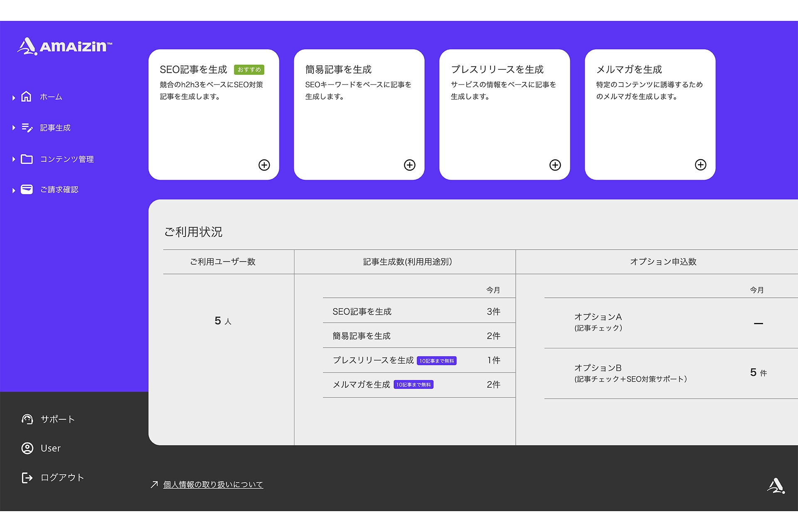
Task: Click plus icon on 簡易記事を生成 card
Action: (409, 165)
